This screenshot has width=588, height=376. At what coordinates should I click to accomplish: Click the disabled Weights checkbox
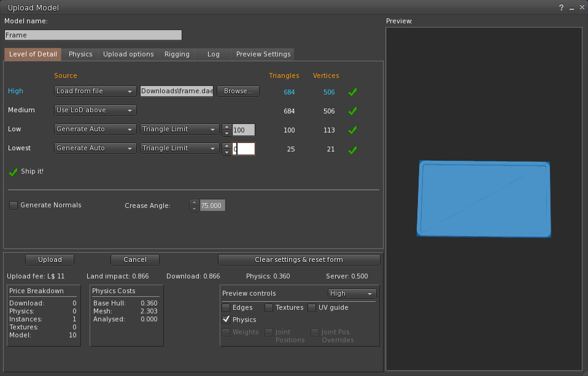click(226, 332)
